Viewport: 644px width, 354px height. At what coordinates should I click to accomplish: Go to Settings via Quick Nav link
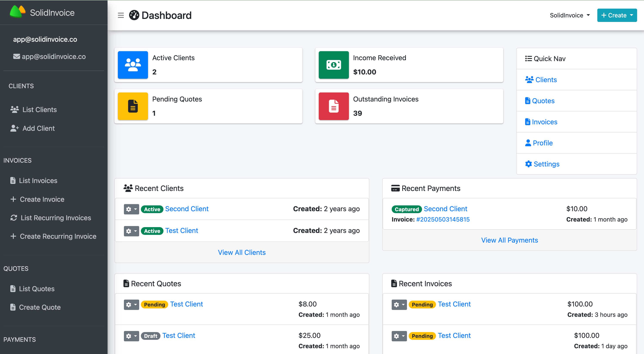click(x=547, y=164)
